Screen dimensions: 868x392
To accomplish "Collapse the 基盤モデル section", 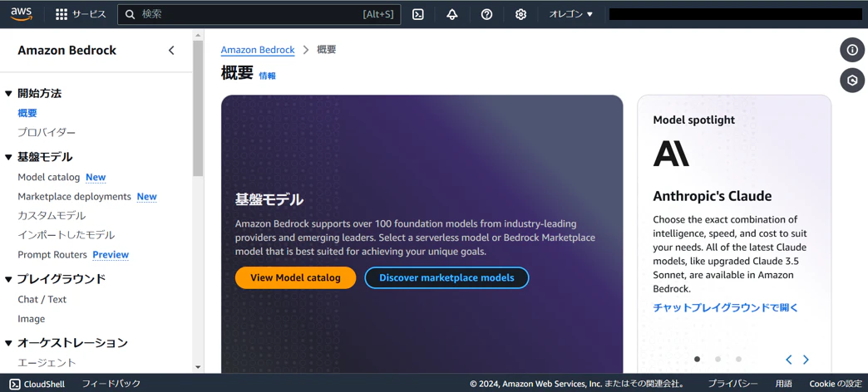I will point(8,157).
